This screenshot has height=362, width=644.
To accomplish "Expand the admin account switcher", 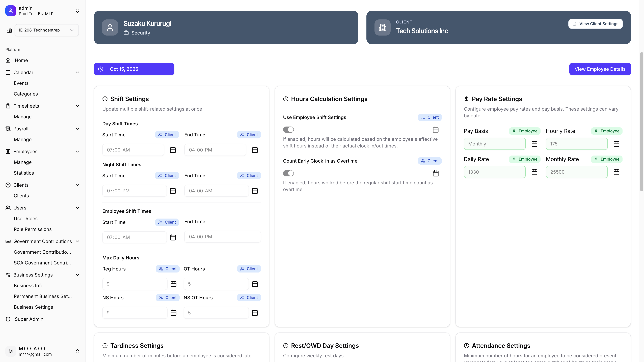I will pos(77,11).
